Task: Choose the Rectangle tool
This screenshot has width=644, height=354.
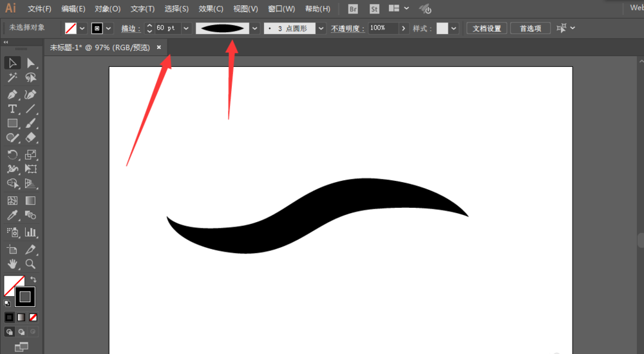Action: click(12, 123)
